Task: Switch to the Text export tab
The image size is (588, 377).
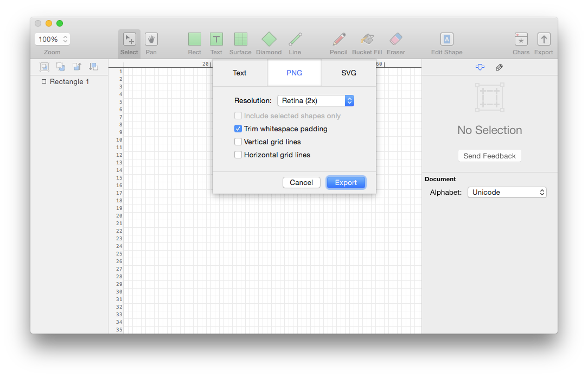Action: click(x=240, y=73)
